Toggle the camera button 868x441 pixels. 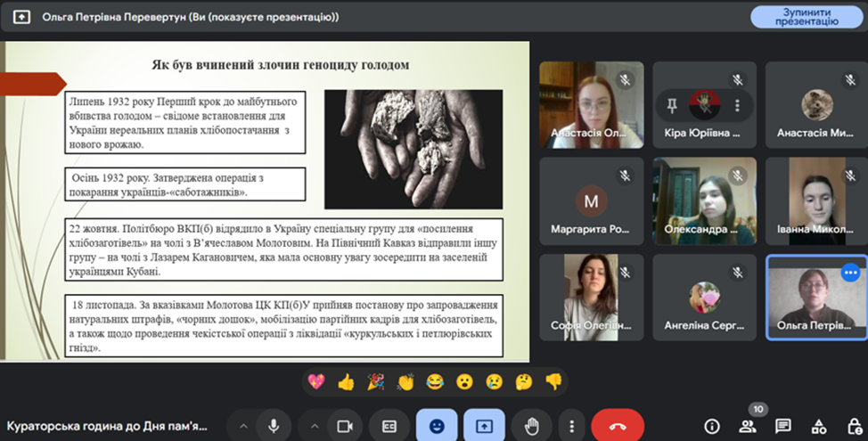coord(345,426)
